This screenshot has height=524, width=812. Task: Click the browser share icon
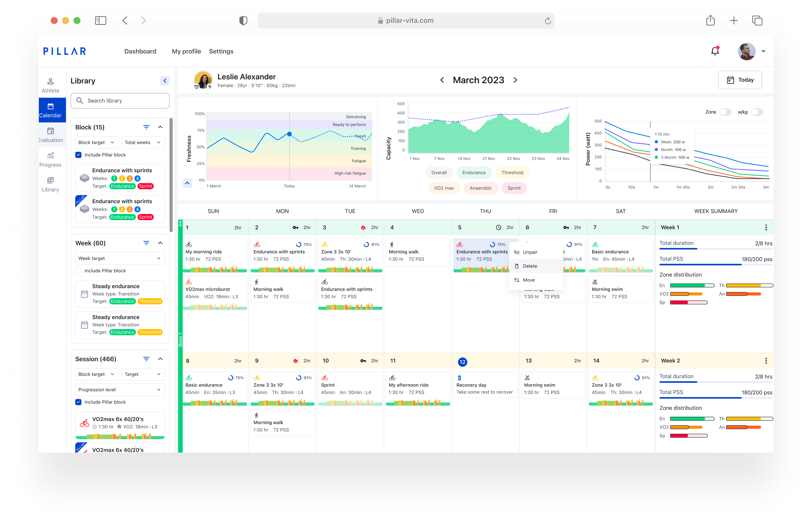[x=710, y=20]
